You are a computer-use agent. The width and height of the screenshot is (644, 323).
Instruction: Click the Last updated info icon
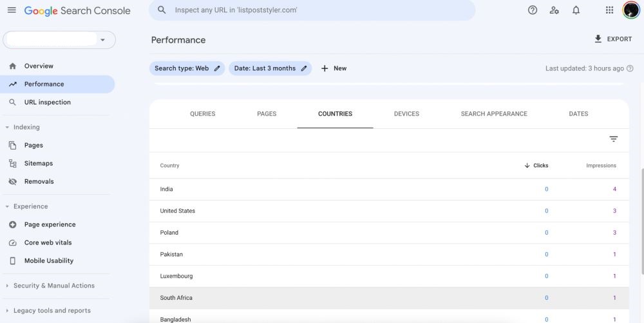[630, 68]
